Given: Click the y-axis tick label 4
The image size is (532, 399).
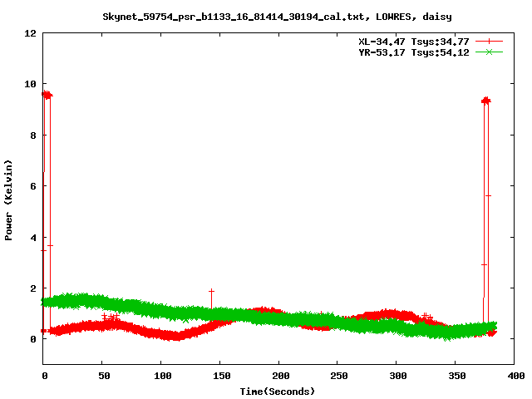Looking at the screenshot, I should (x=33, y=238).
